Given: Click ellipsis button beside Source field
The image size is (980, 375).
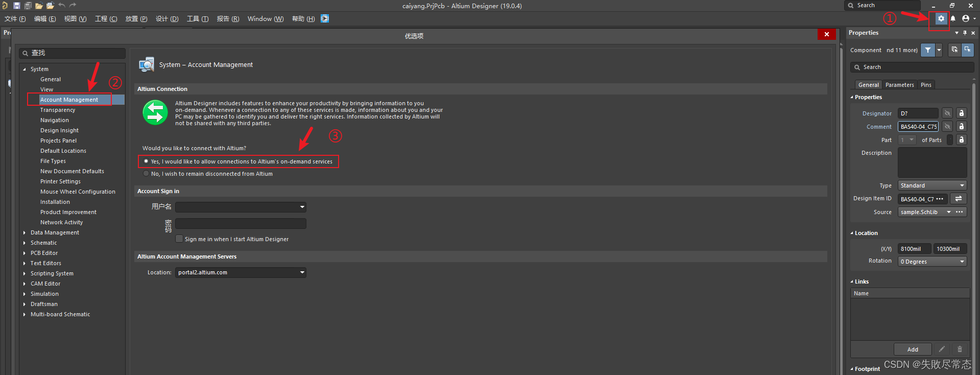Looking at the screenshot, I should (x=960, y=212).
